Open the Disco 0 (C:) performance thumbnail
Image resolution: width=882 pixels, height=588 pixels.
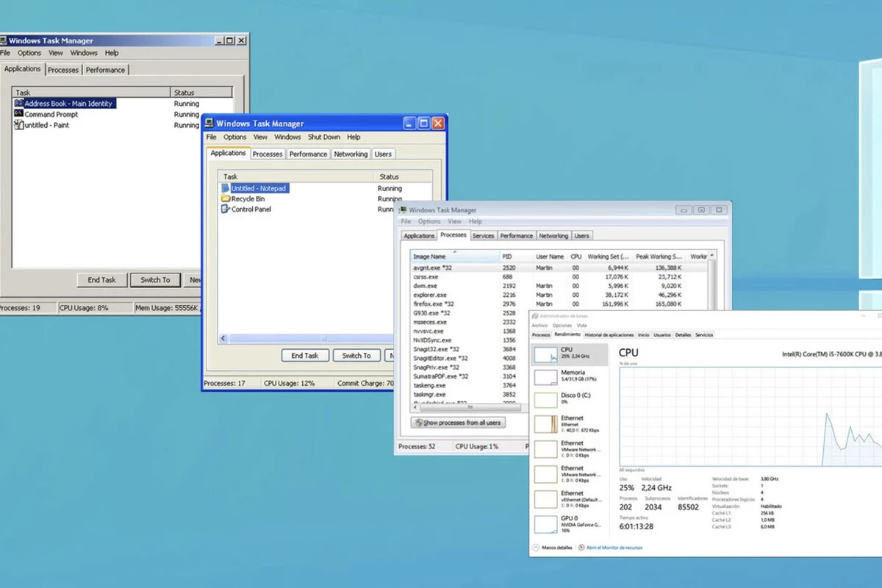[x=545, y=400]
